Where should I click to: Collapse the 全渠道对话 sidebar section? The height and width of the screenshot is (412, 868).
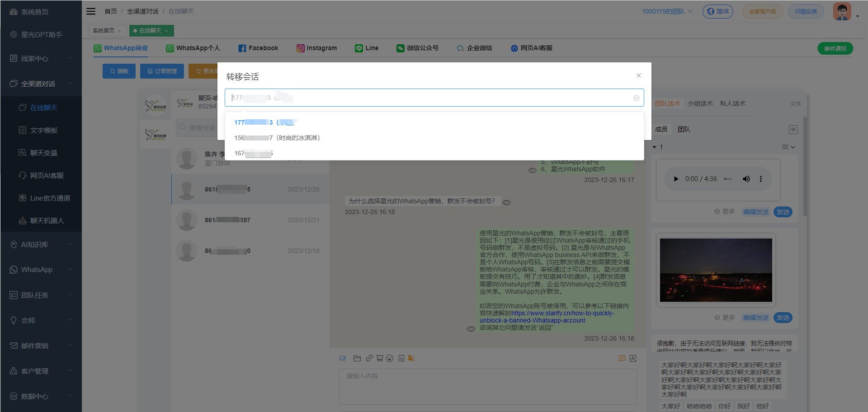point(41,84)
